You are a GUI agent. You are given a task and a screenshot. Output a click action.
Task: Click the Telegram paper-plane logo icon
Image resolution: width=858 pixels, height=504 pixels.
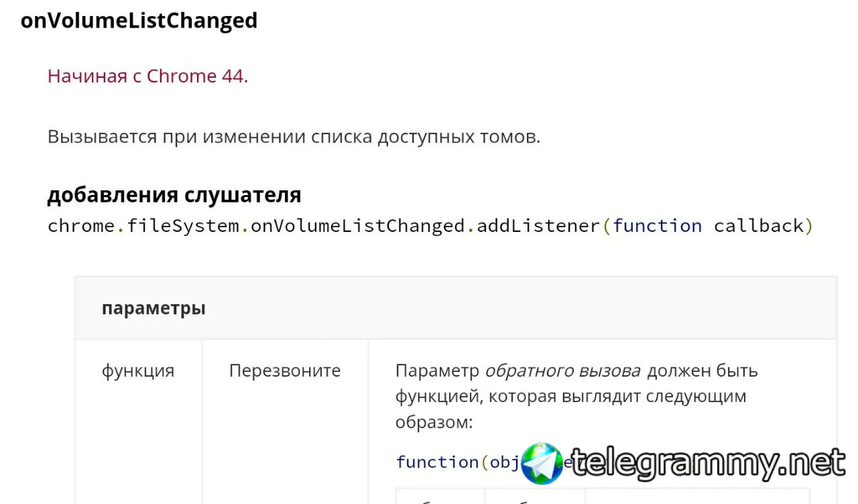[542, 463]
